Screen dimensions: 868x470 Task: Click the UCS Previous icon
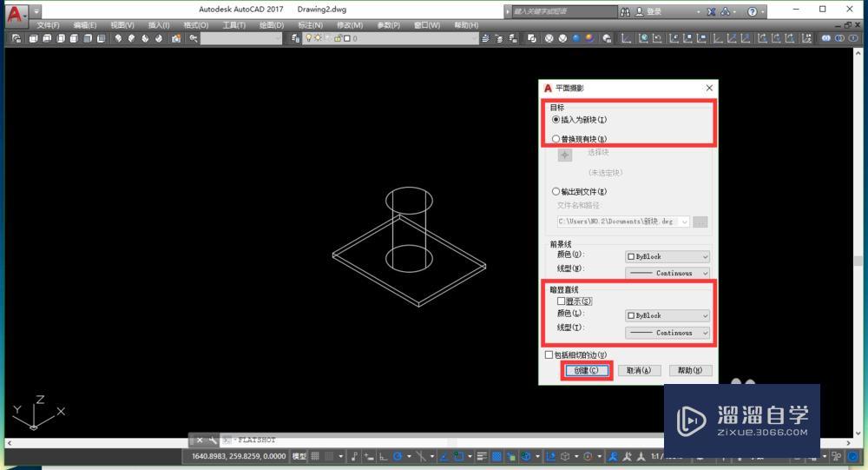click(x=657, y=39)
